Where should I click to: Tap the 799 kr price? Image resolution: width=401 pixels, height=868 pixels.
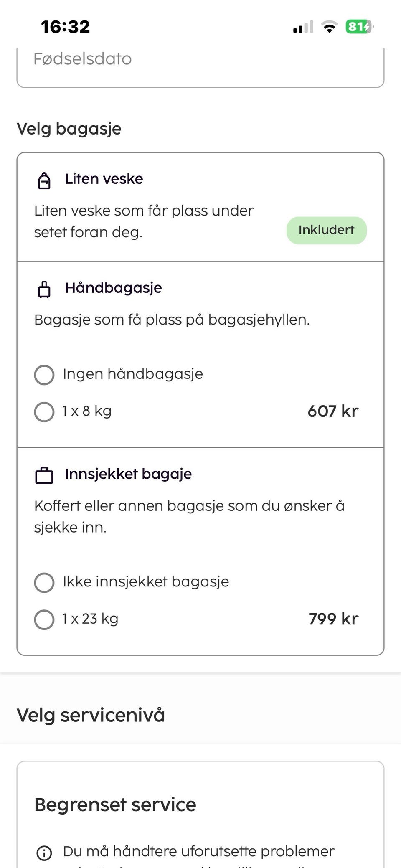(x=333, y=619)
